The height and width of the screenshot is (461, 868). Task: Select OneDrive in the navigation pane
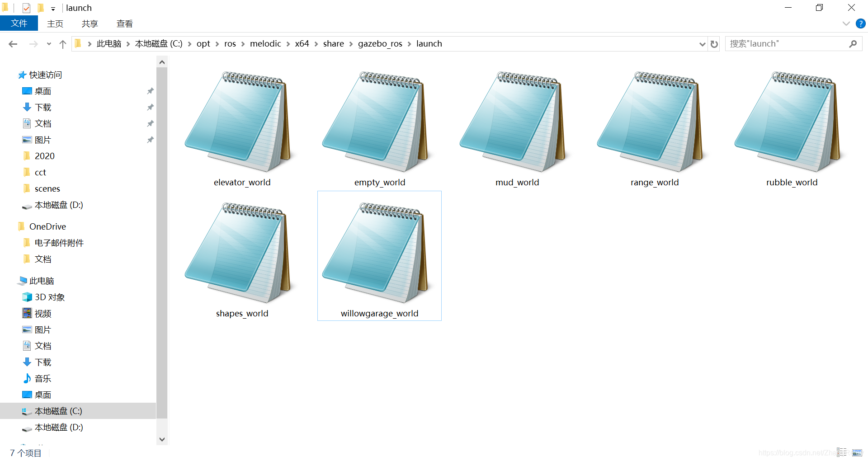[47, 226]
